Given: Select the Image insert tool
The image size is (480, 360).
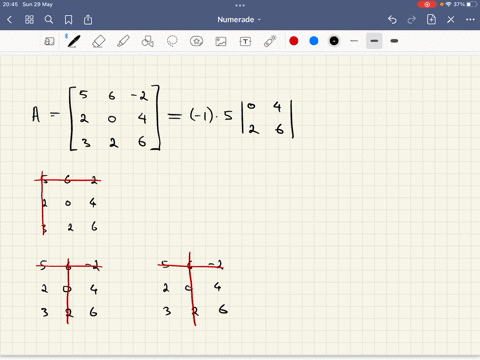Looking at the screenshot, I should coord(221,41).
